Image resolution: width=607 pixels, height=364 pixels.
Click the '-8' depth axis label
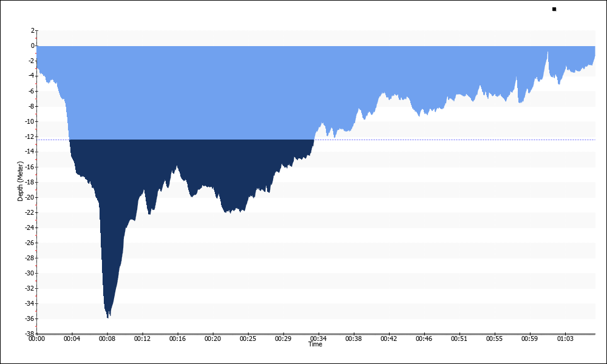(32, 106)
